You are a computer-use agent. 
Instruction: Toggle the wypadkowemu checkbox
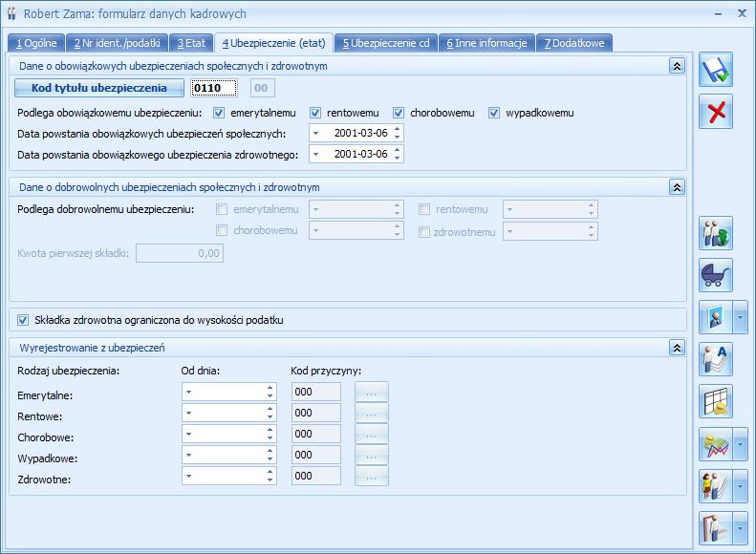pyautogui.click(x=494, y=113)
